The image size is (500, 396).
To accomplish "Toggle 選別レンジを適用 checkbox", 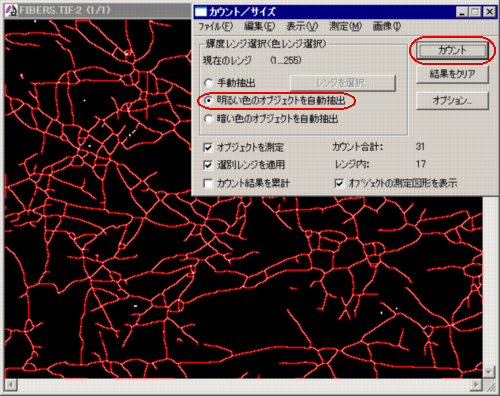I will (208, 165).
